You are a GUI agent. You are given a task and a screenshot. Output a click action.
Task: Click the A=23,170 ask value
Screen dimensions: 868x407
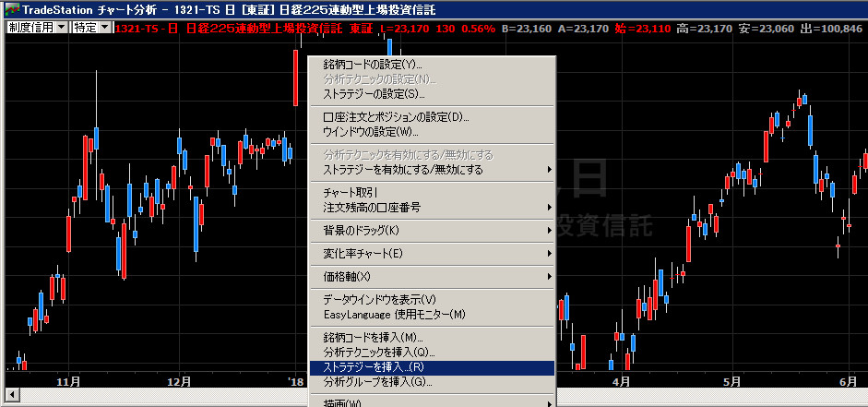[584, 29]
